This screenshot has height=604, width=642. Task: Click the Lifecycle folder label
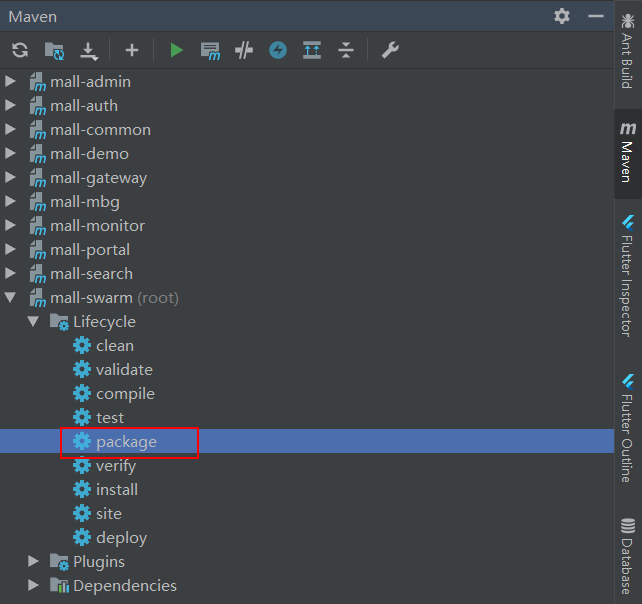[104, 322]
